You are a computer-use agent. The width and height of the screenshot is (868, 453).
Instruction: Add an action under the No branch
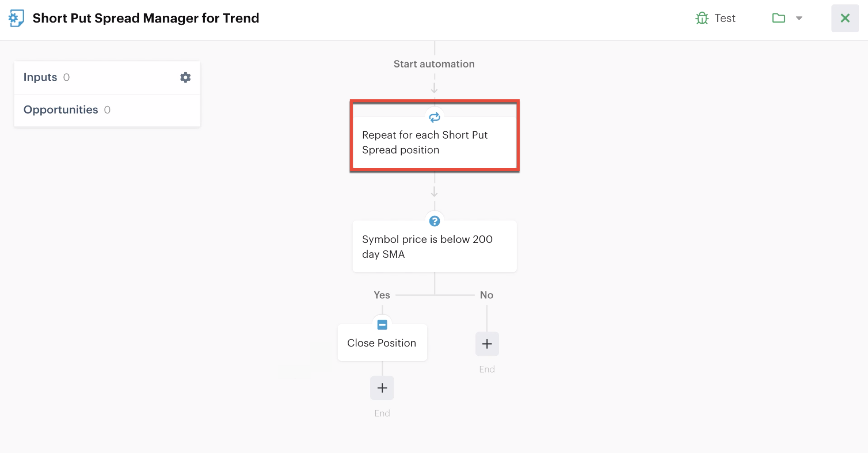click(487, 344)
